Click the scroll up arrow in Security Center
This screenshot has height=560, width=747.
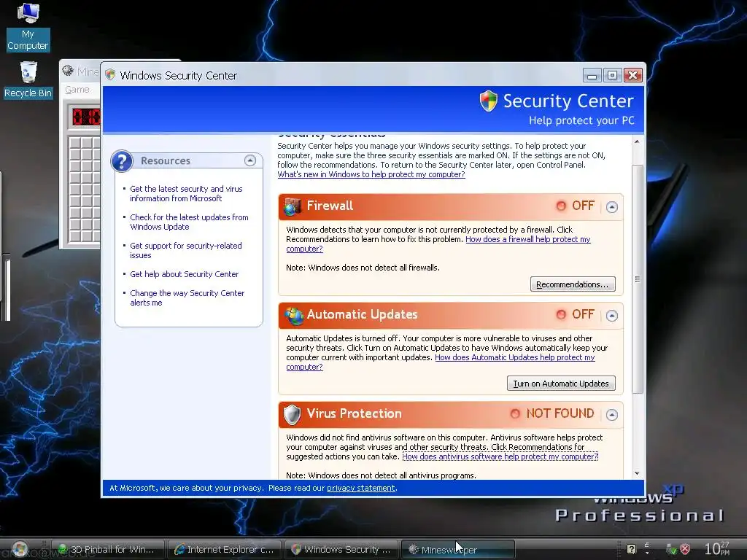pos(637,142)
